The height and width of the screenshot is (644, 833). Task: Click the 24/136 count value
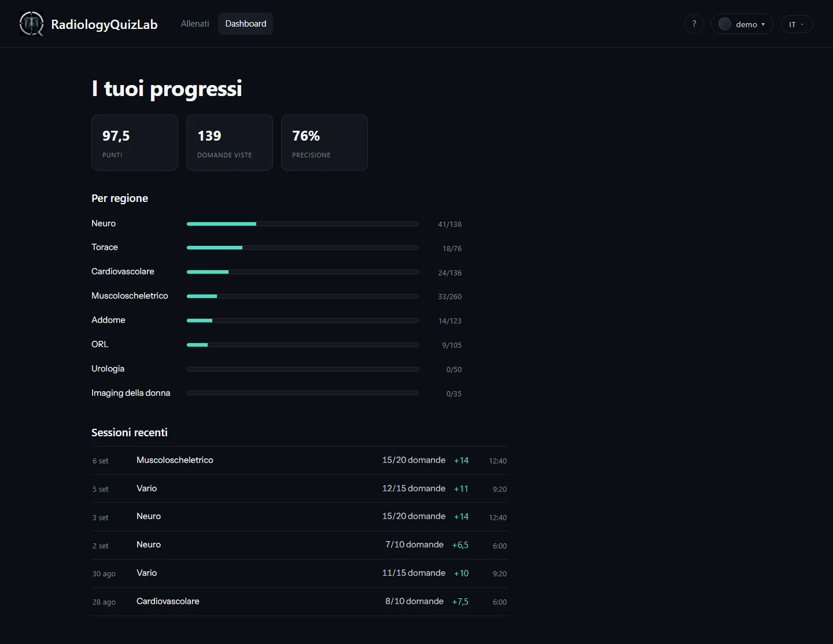(x=449, y=273)
